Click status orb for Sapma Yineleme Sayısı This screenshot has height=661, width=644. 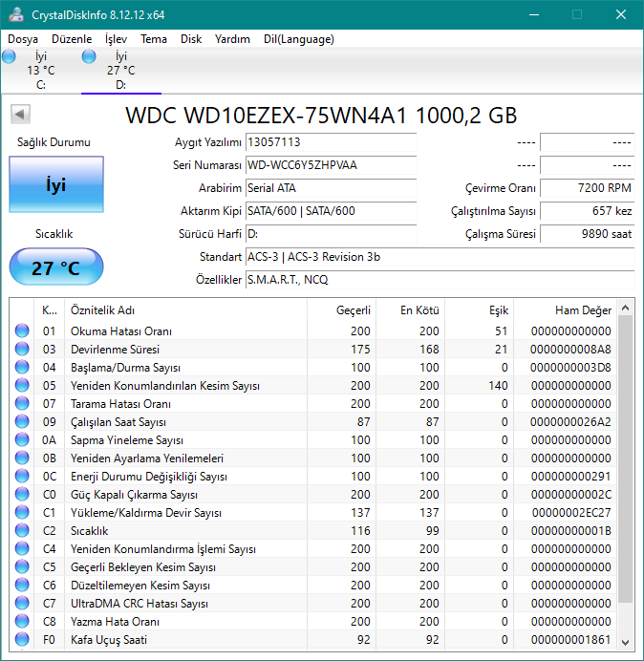pyautogui.click(x=22, y=439)
